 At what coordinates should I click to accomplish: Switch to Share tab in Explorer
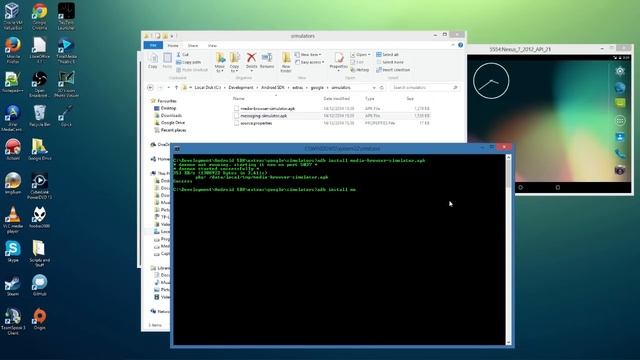coord(193,45)
